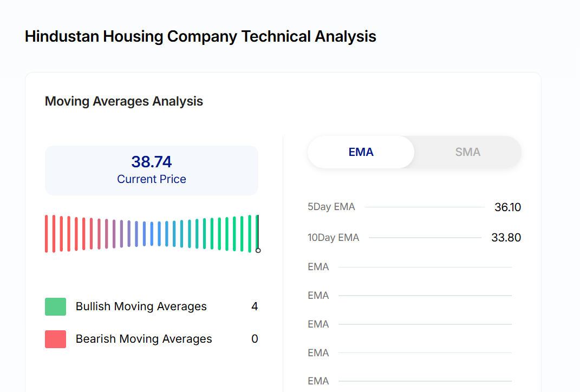
Task: Switch to the SMA tab
Action: 467,152
